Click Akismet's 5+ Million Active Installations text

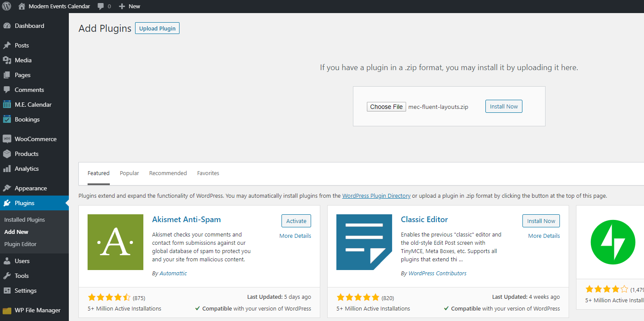[x=124, y=308]
